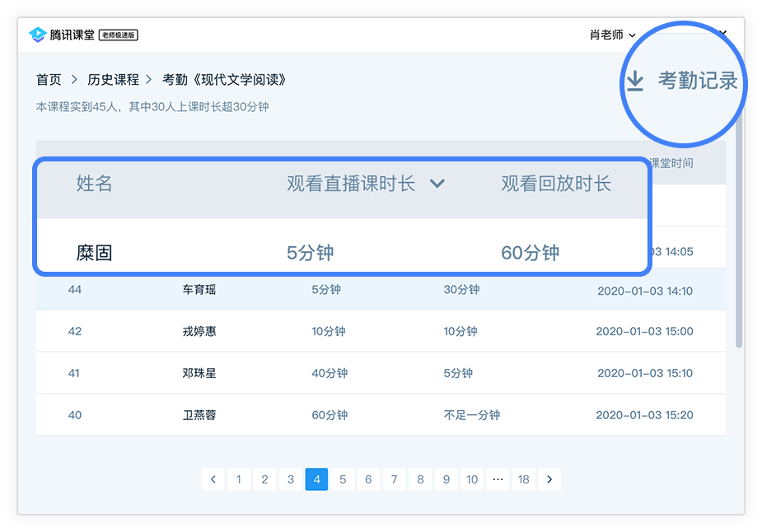This screenshot has height=532, width=762.
Task: Go to next page arrow
Action: pos(549,479)
